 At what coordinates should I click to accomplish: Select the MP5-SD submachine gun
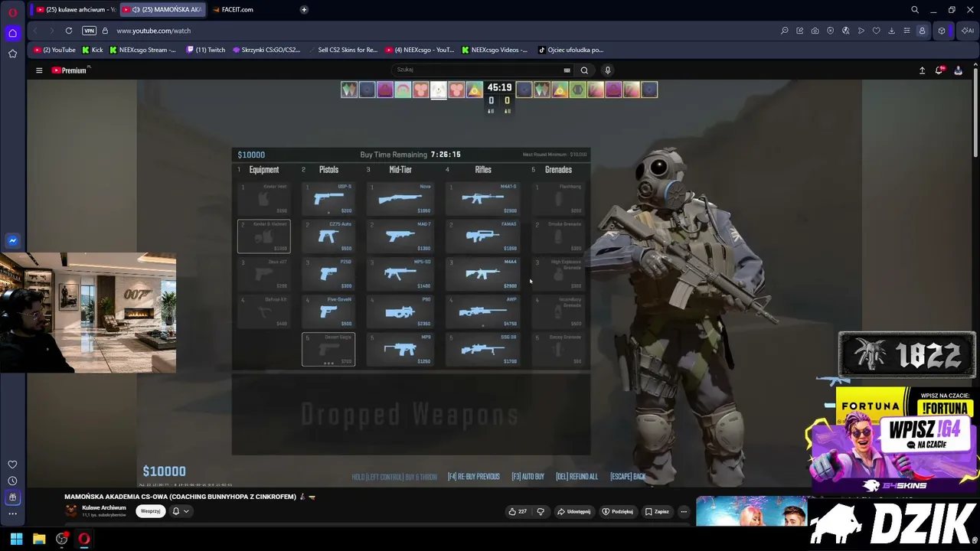pyautogui.click(x=400, y=274)
